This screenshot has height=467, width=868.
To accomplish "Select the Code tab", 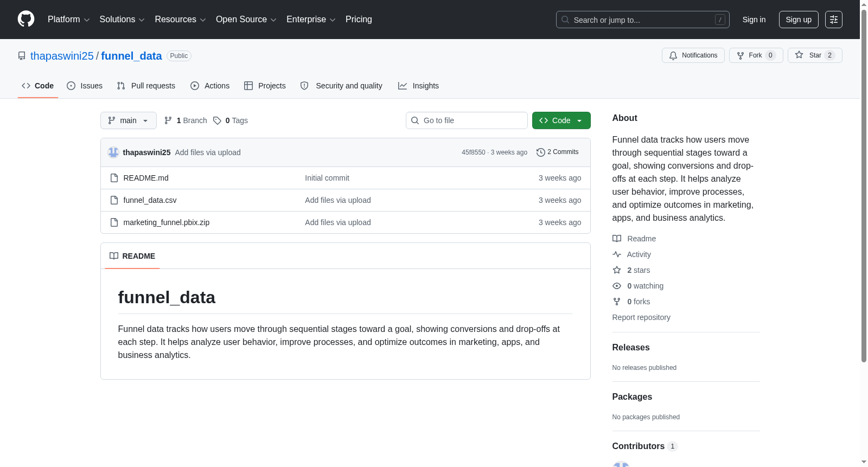I will tap(38, 86).
